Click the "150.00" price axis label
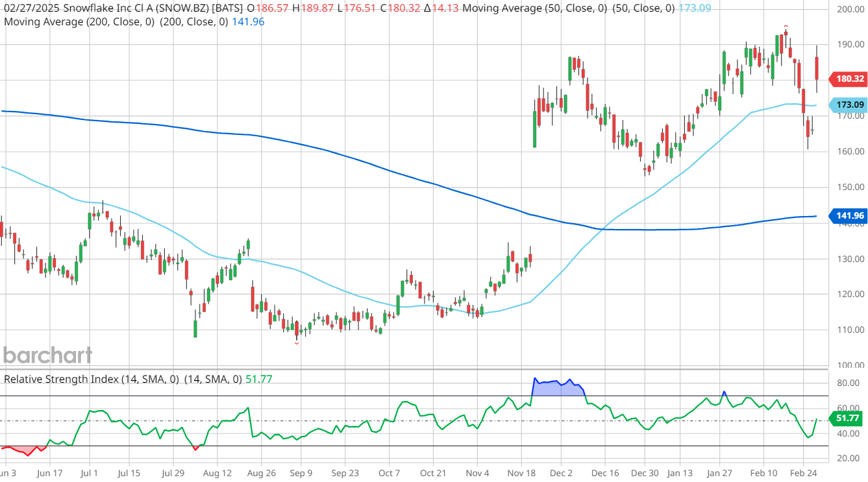This screenshot has height=482, width=868. pos(850,187)
